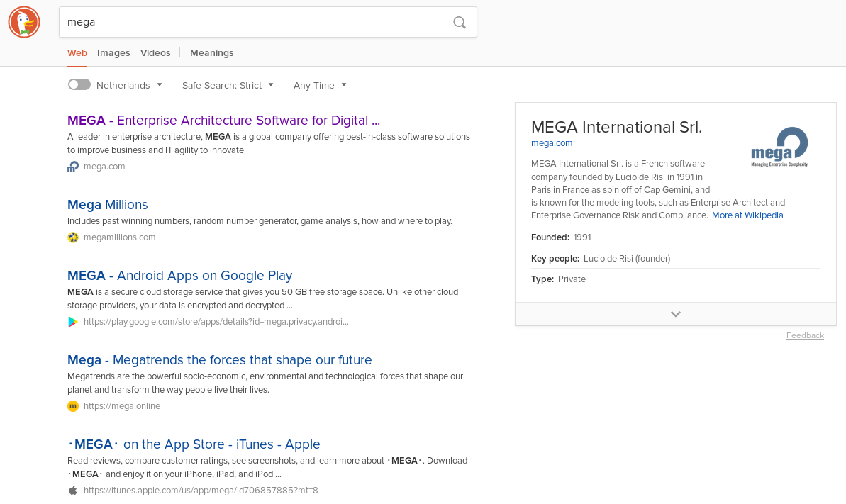Click the mega.com link in info box
Viewport: 846px width, 504px height.
tap(552, 143)
